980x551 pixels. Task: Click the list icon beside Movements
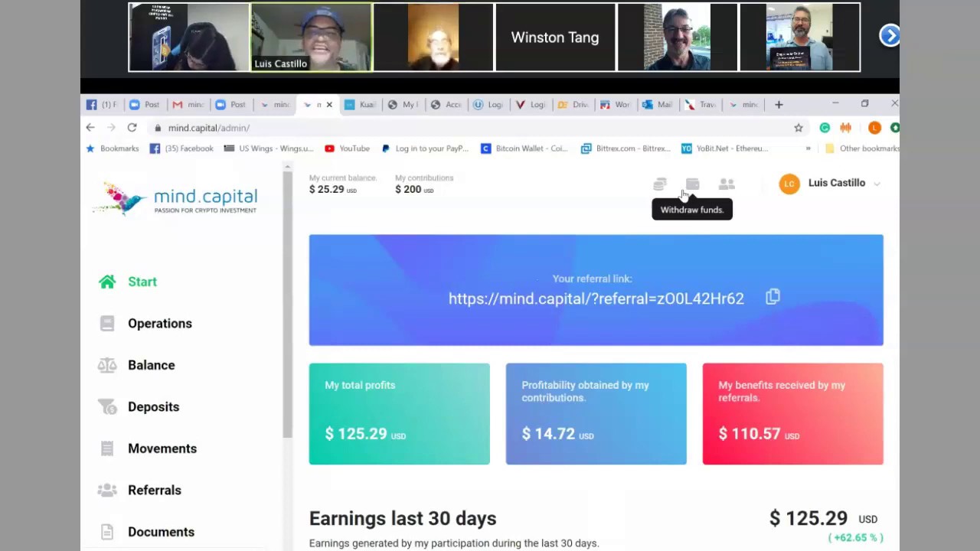tap(107, 448)
